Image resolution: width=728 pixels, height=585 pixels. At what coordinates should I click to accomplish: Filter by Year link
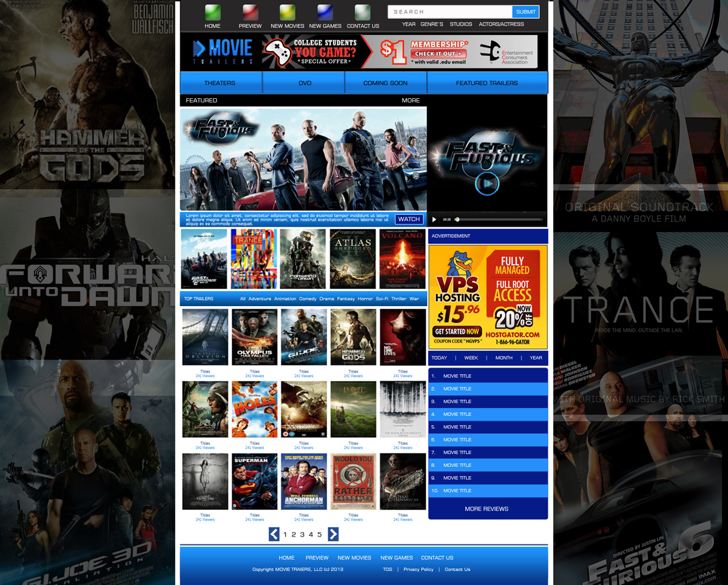pos(409,24)
